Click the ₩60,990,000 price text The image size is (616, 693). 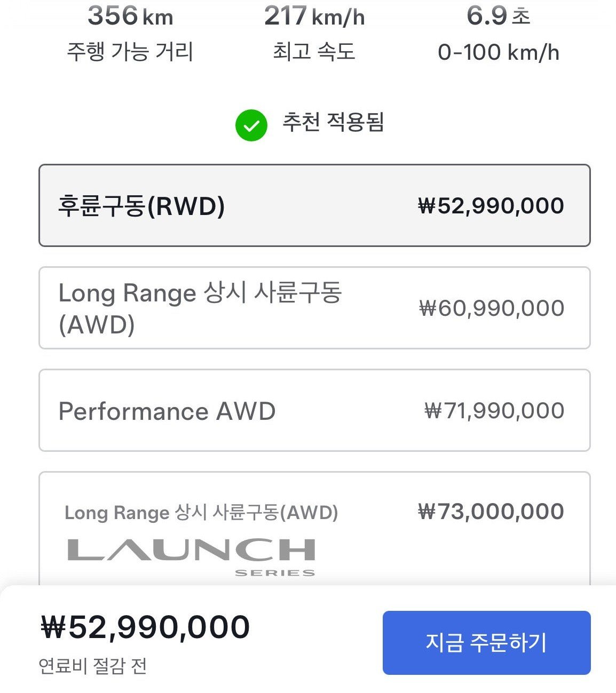tap(492, 308)
